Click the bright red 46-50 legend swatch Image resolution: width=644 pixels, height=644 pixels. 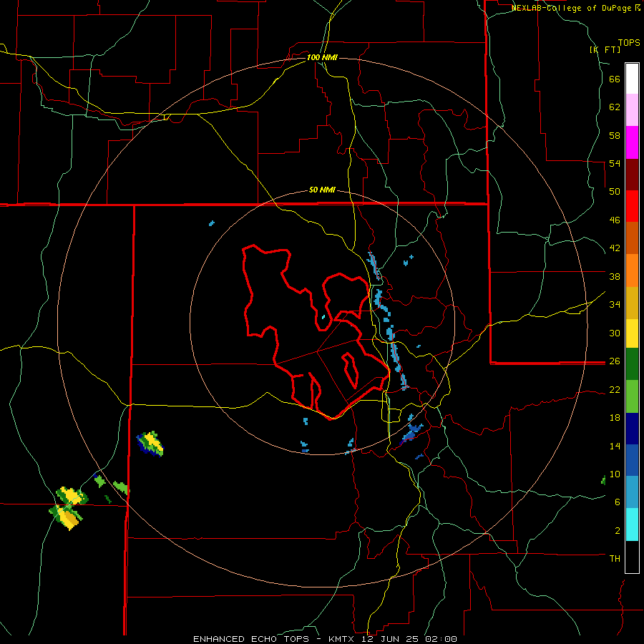tap(632, 206)
